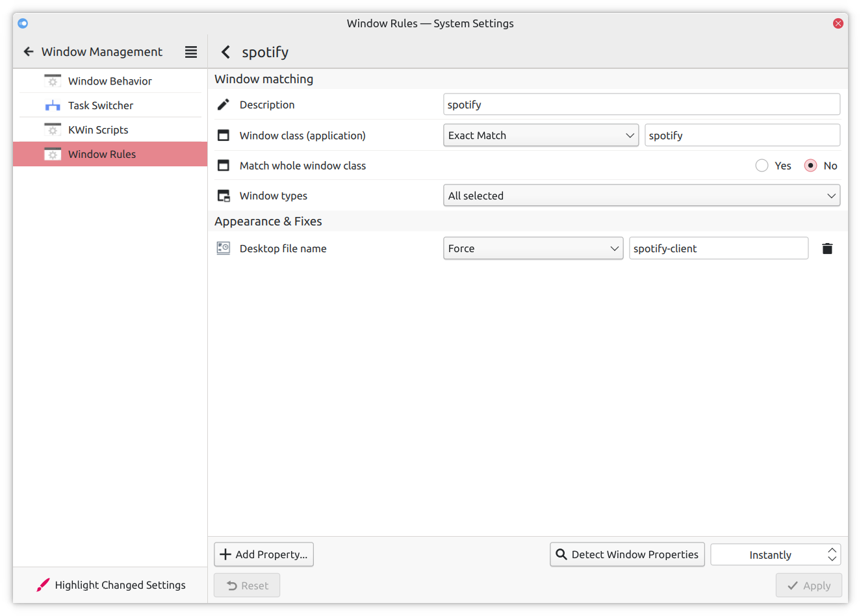Select No for Match whole window class
This screenshot has height=616, width=861.
tap(810, 166)
